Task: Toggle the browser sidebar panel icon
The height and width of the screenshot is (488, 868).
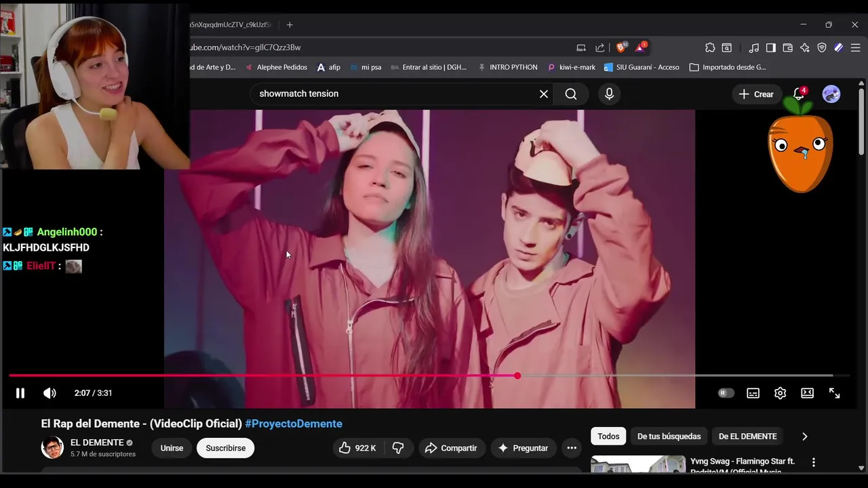Action: (771, 47)
